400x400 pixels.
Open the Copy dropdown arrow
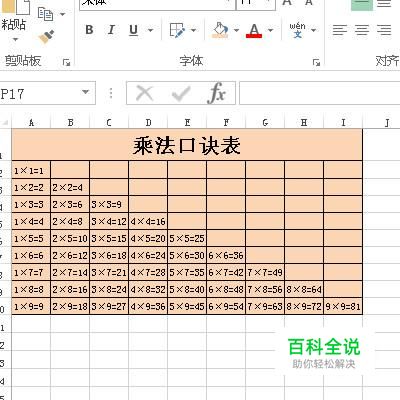(62, 14)
